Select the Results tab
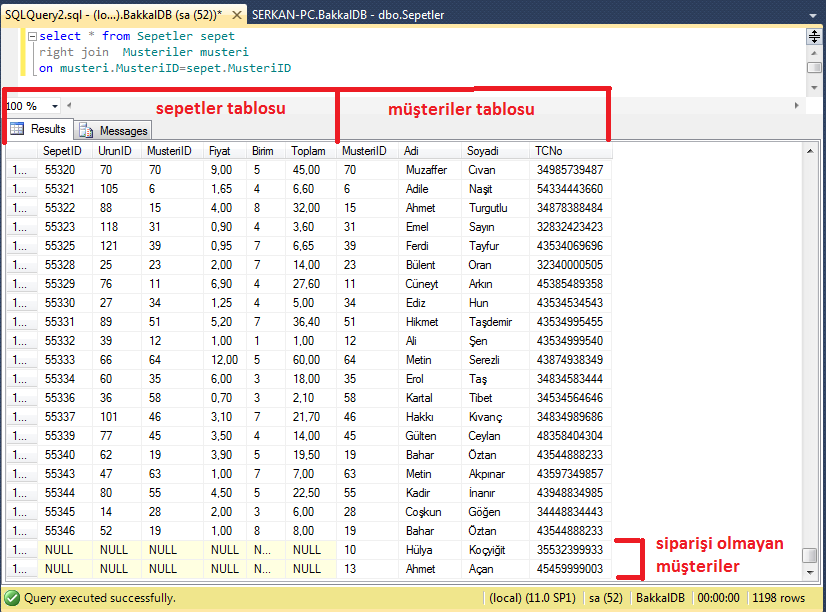 click(x=39, y=129)
